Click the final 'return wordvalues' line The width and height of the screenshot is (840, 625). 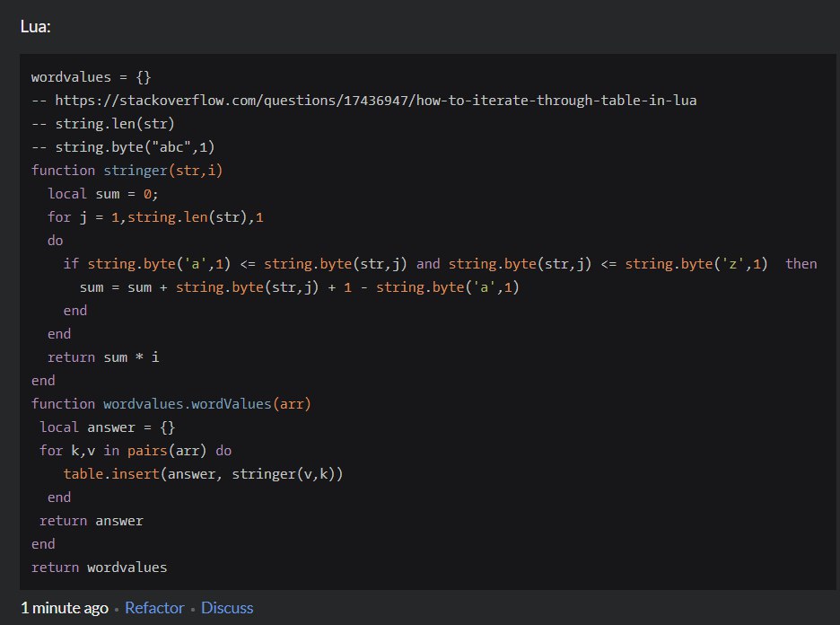pos(99,568)
